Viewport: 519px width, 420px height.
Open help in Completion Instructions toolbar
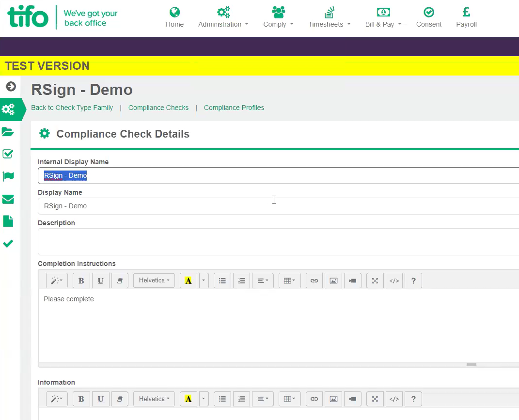click(x=413, y=280)
